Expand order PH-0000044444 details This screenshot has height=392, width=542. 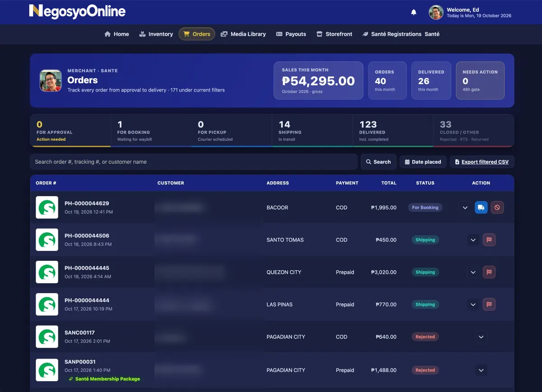pyautogui.click(x=473, y=304)
